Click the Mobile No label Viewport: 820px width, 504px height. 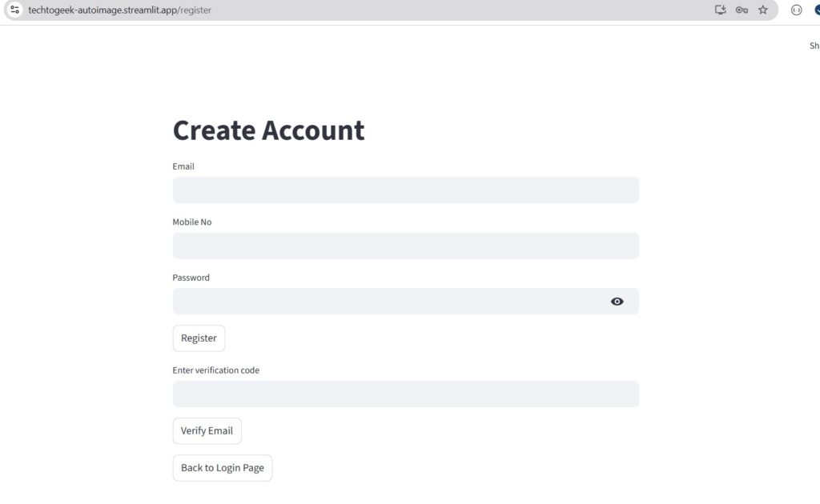(x=192, y=222)
